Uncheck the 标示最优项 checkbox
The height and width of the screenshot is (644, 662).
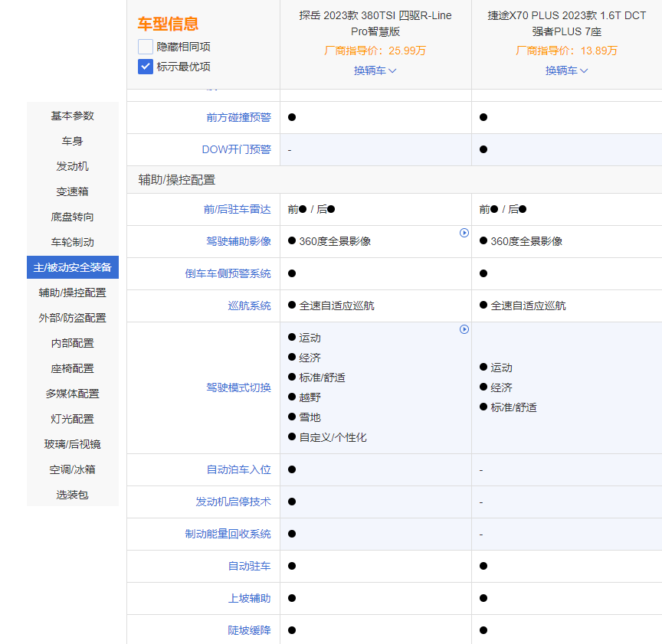pos(146,67)
